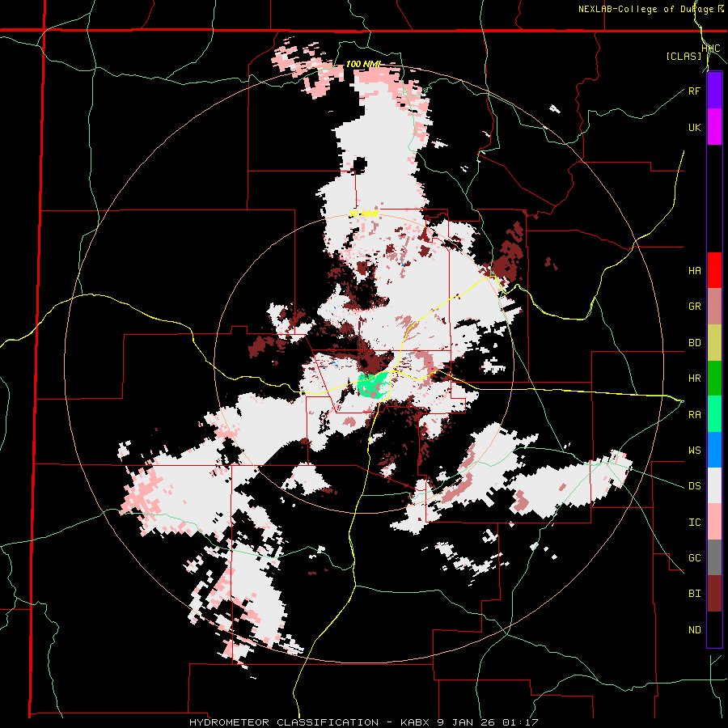Click the [CLAS] legend header text
728x728 pixels.
click(x=684, y=56)
